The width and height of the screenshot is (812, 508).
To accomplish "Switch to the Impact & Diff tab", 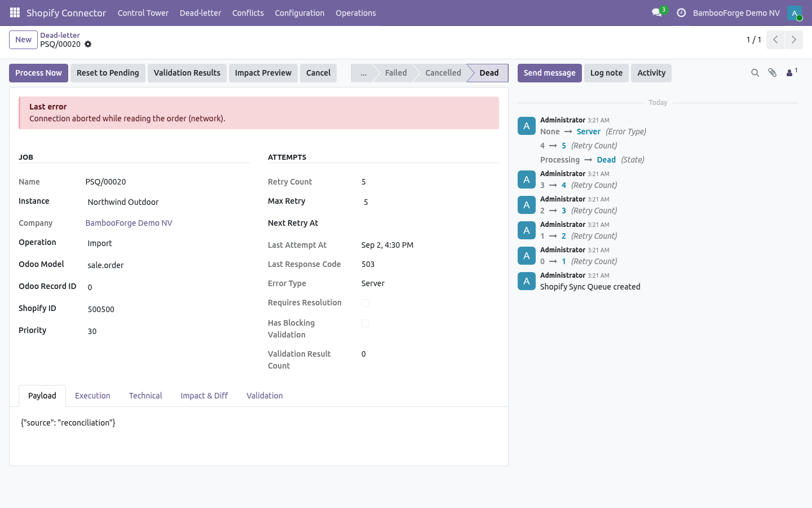I will pyautogui.click(x=204, y=396).
